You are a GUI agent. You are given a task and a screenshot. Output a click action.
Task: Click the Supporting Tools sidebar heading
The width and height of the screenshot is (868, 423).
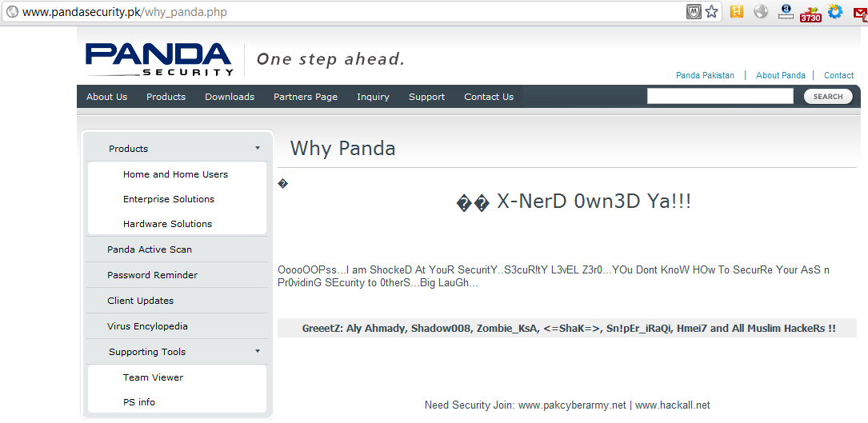click(x=147, y=352)
